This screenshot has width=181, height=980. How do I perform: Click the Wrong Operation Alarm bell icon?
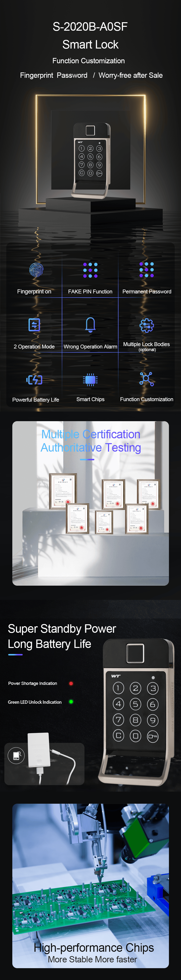pyautogui.click(x=90, y=325)
